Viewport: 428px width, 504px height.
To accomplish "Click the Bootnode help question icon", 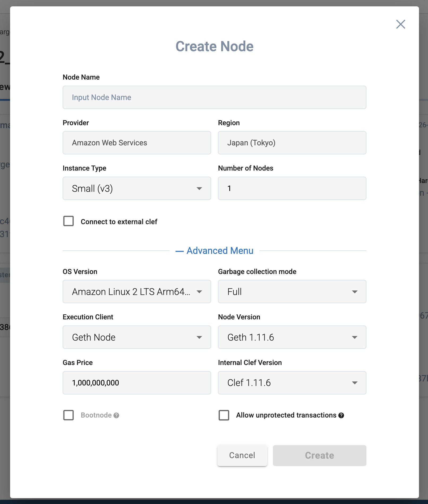I will [116, 415].
